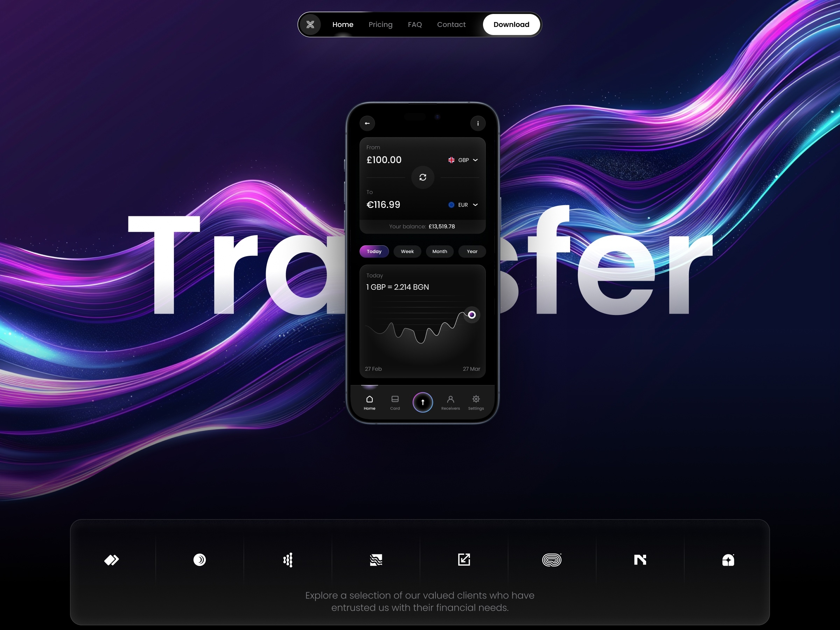
Task: Click the currency swap/refresh icon
Action: (421, 177)
